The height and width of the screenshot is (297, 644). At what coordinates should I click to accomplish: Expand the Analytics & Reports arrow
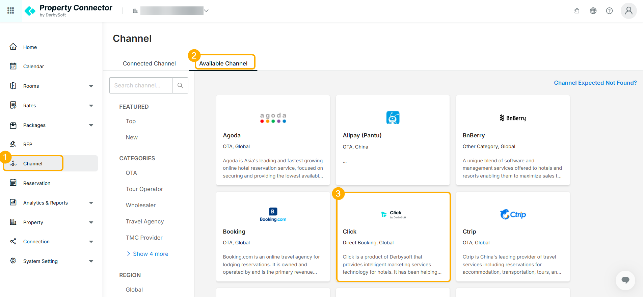click(x=91, y=203)
